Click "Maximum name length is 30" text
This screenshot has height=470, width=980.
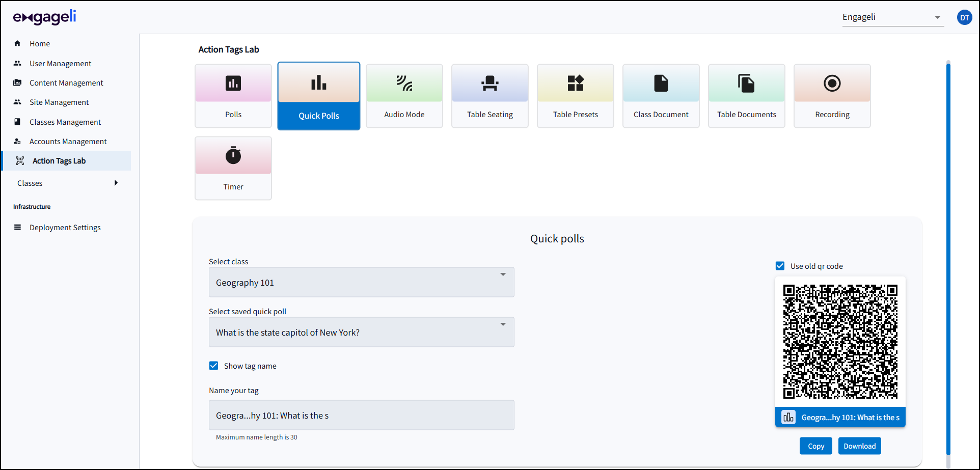click(257, 437)
